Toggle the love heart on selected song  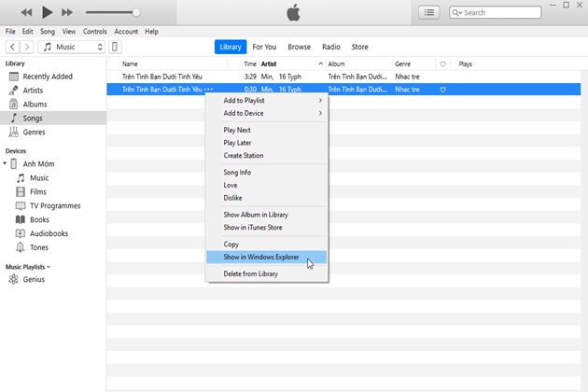click(443, 90)
